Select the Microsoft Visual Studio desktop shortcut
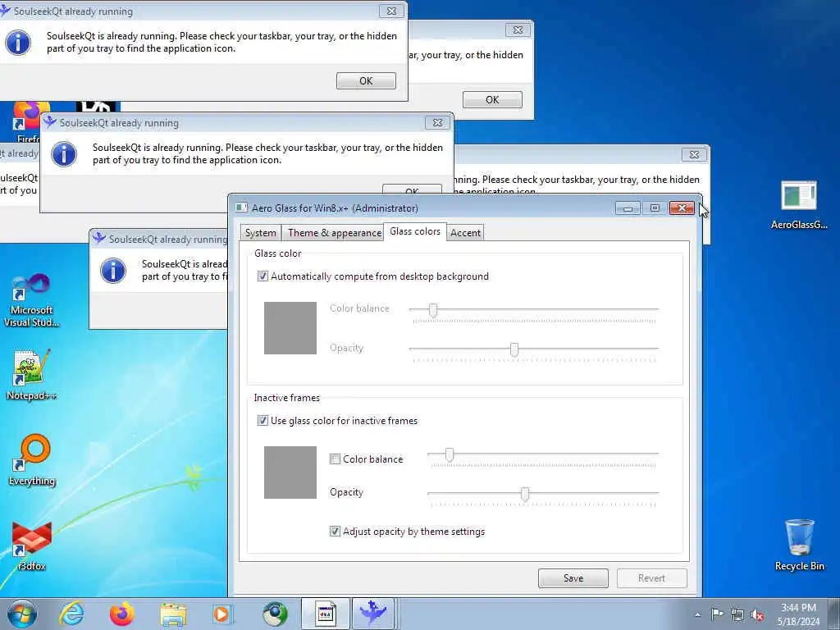This screenshot has width=840, height=630. click(x=31, y=300)
